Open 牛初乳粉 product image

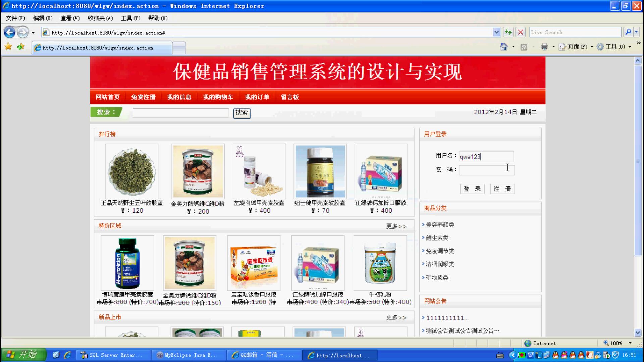coord(380,263)
